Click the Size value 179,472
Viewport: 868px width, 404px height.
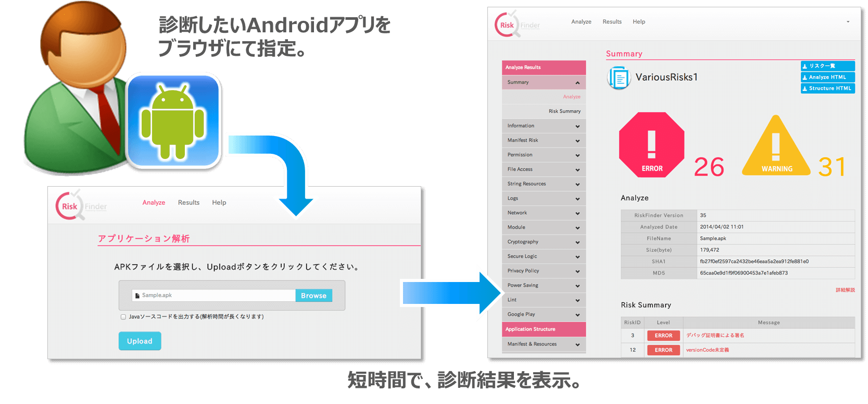(x=709, y=250)
